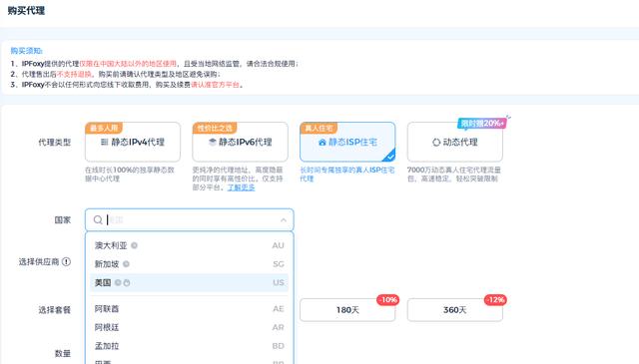639x364 pixels.
Task: Click red text 仅限在中国大陆以外的地区使用
Action: click(x=128, y=64)
